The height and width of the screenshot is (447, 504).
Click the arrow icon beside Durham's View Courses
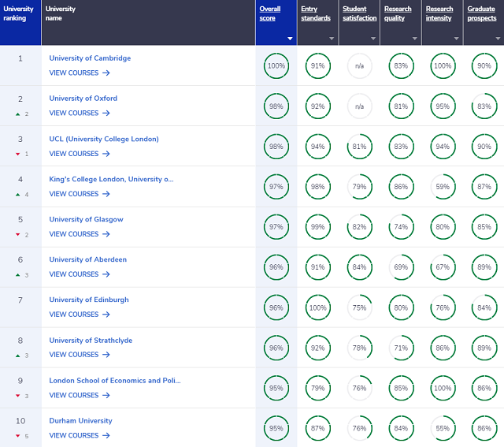(106, 435)
